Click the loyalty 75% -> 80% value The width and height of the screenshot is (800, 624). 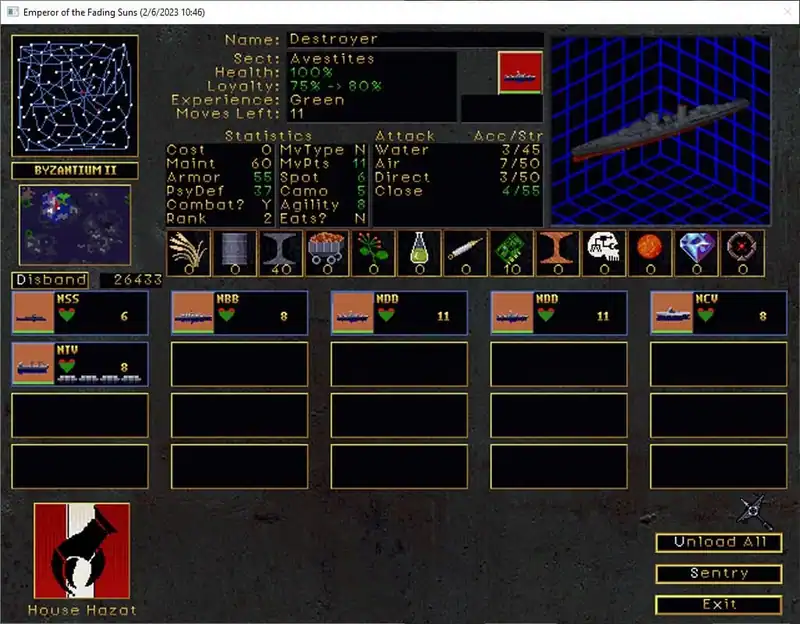click(x=336, y=86)
